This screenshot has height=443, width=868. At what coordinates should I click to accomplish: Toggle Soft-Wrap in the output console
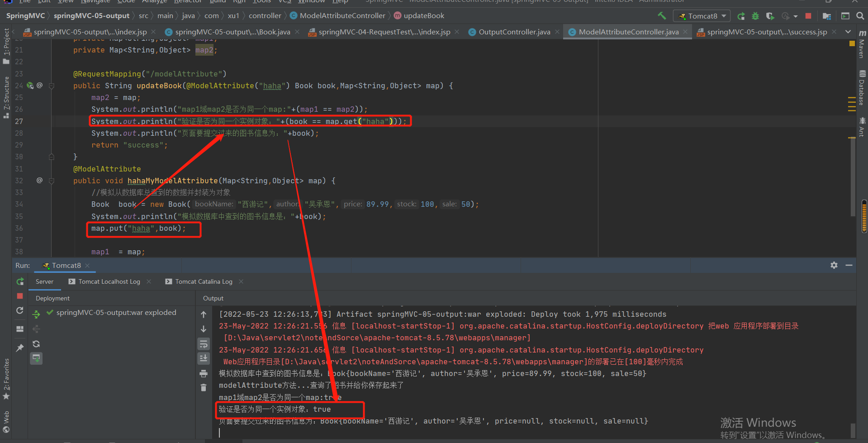[204, 344]
